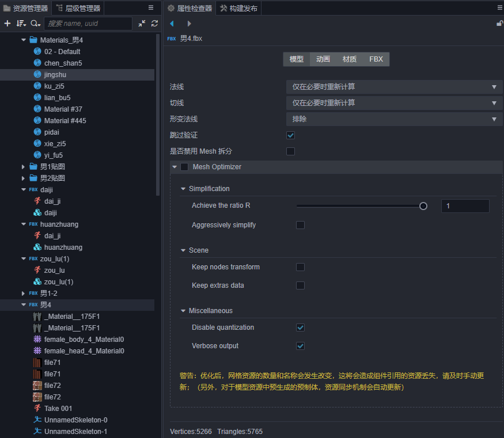Screen dimensions: 504x438
Task: Go back with the left arrow
Action: pos(172,24)
